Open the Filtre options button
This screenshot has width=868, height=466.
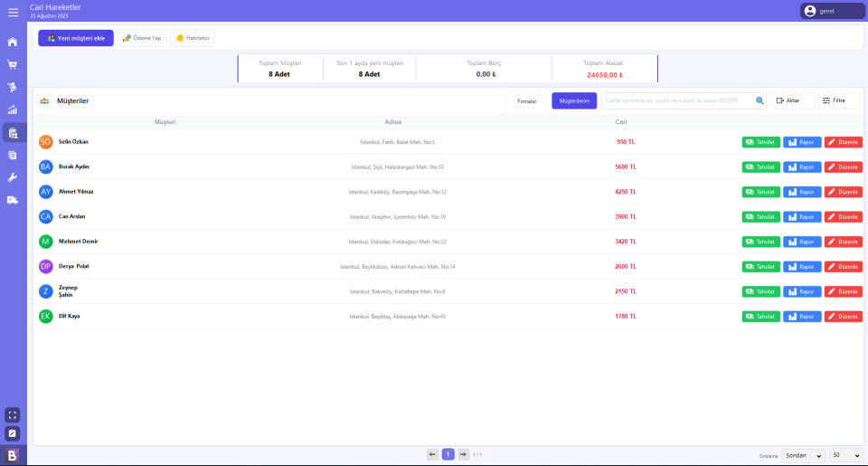point(838,100)
